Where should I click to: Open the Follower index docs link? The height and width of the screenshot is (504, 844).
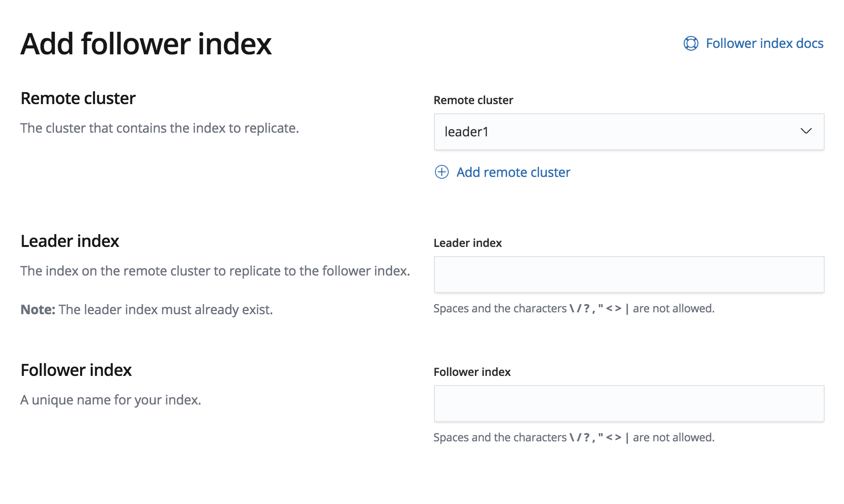(764, 43)
